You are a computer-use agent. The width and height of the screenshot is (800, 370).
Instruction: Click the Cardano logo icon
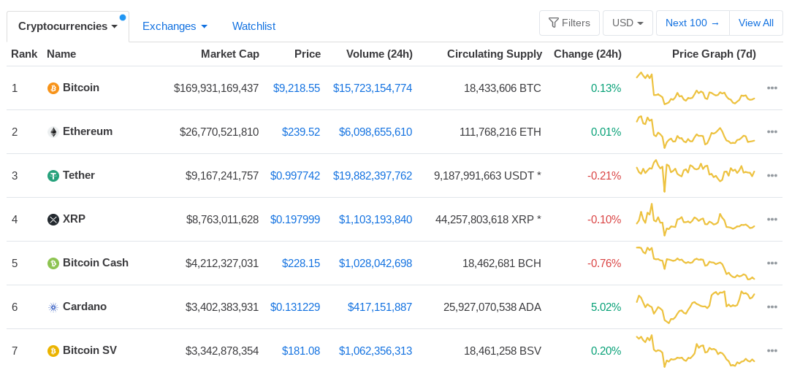[53, 307]
